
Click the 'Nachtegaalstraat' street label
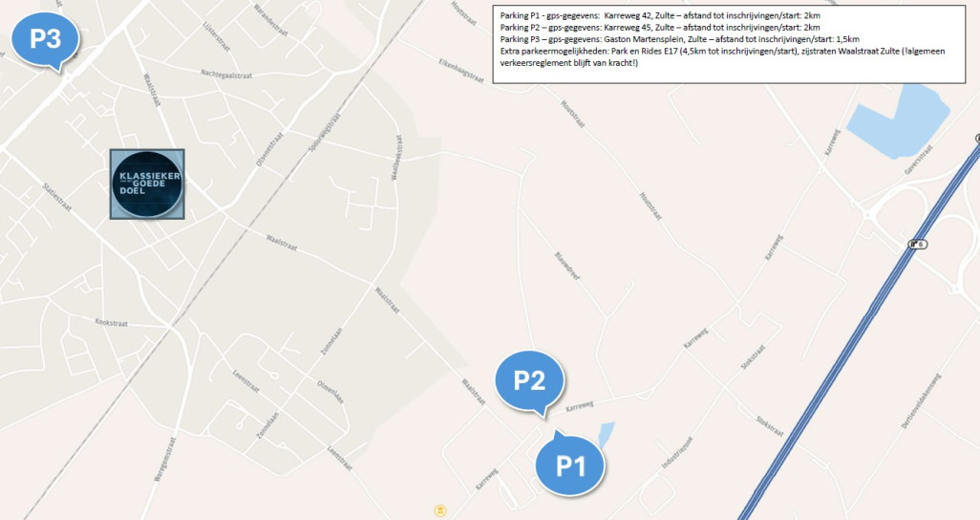226,75
